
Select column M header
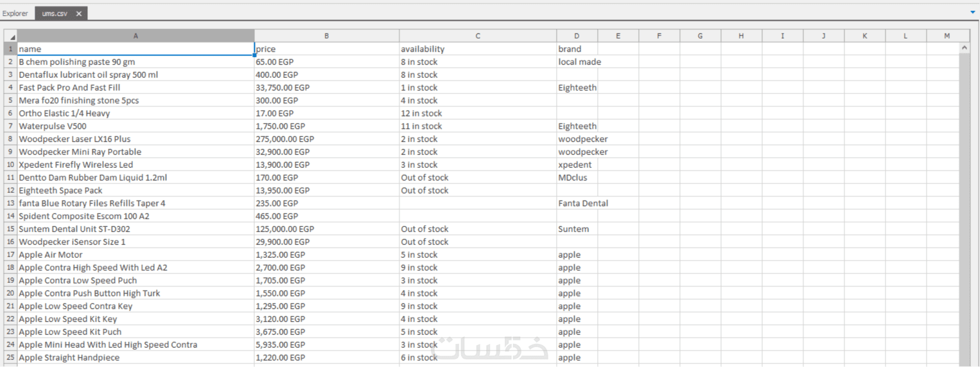[x=947, y=36]
